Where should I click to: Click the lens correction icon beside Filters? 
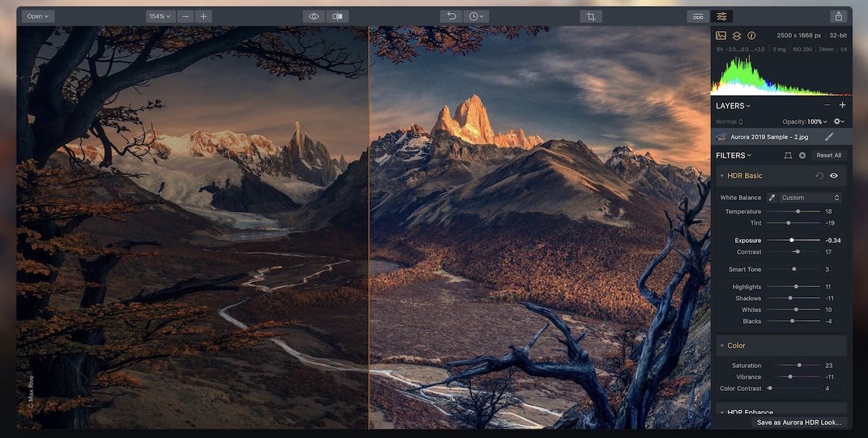point(788,155)
